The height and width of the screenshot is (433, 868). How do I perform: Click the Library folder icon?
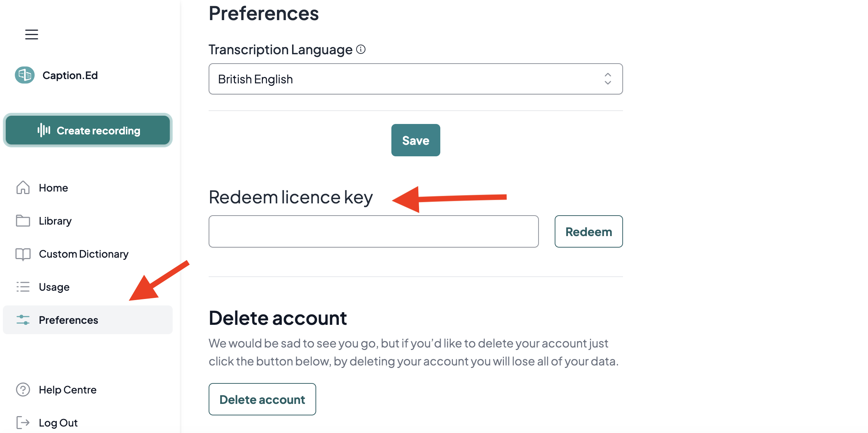pyautogui.click(x=23, y=221)
